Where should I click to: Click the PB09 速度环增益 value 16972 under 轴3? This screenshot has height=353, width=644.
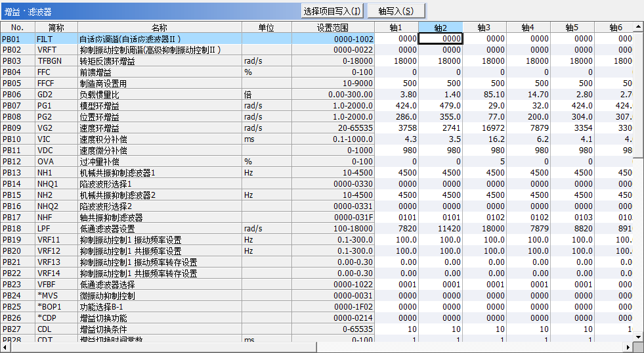point(484,128)
